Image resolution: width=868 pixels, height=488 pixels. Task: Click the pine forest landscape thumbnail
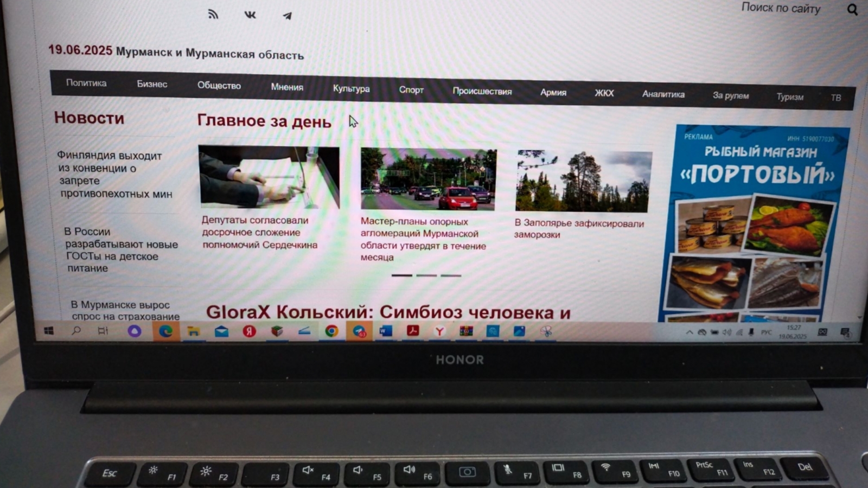click(584, 182)
